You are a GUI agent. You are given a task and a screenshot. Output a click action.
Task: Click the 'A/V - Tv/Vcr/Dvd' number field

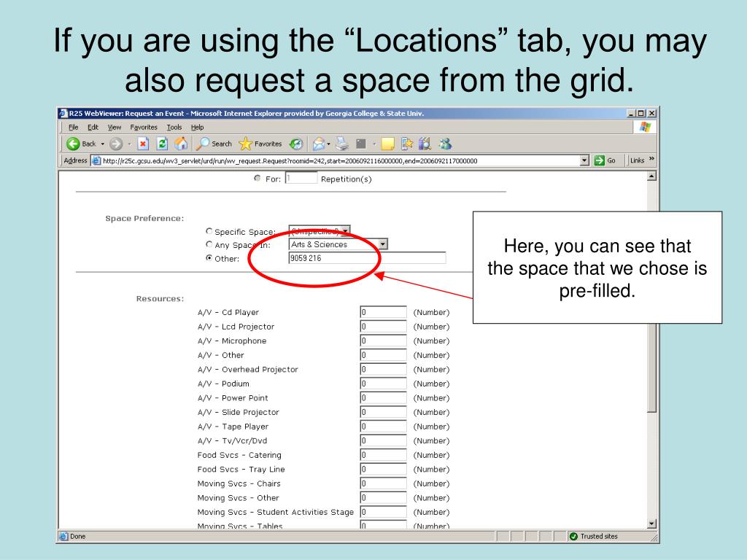click(384, 441)
